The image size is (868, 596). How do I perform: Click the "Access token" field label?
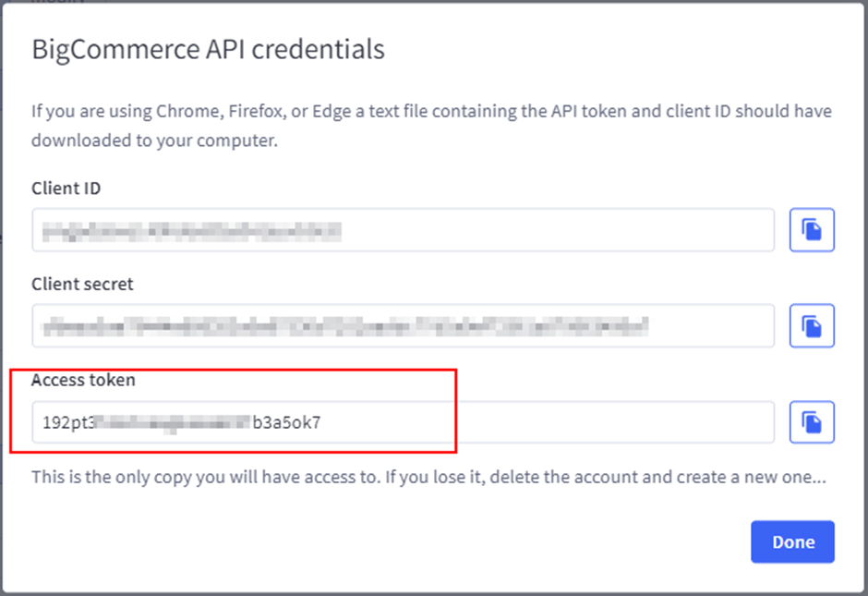[84, 380]
